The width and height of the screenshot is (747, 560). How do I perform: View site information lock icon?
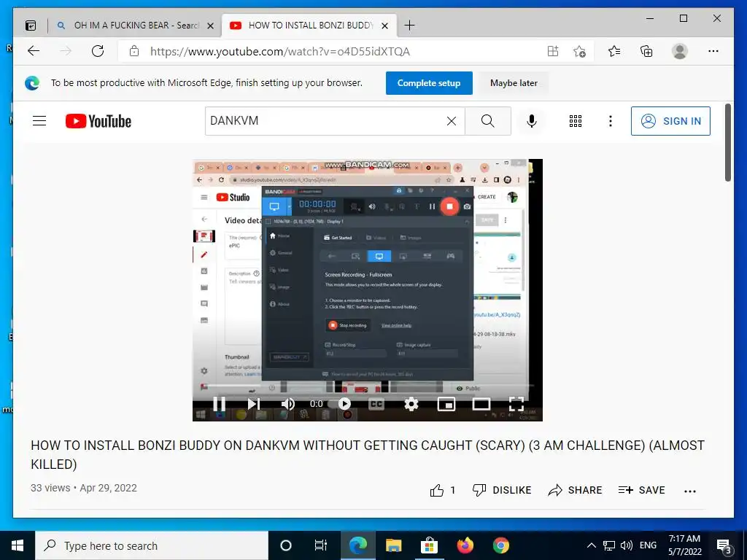click(134, 51)
